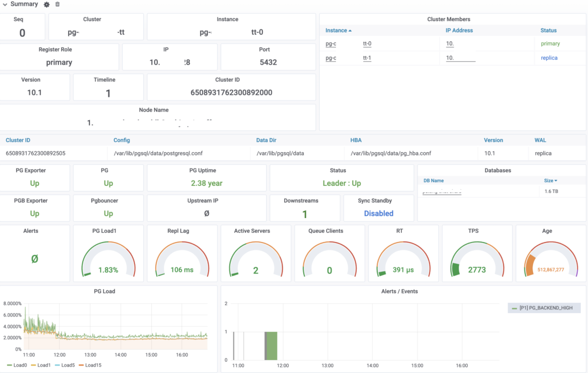
Task: Sort Cluster Members by Status column
Action: click(548, 30)
